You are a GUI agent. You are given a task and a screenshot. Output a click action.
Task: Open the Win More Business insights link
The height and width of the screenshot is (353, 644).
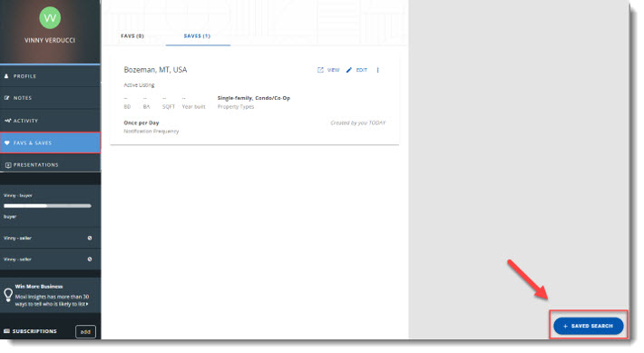point(52,296)
